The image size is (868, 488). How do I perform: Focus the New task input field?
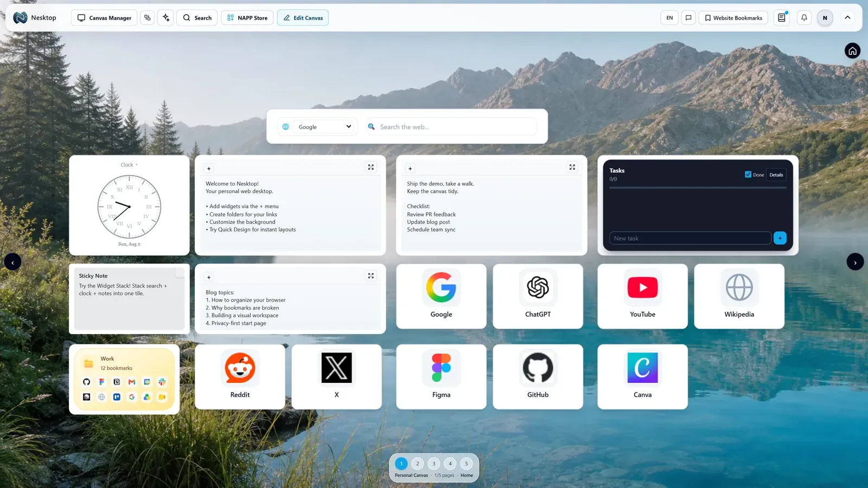tap(690, 238)
